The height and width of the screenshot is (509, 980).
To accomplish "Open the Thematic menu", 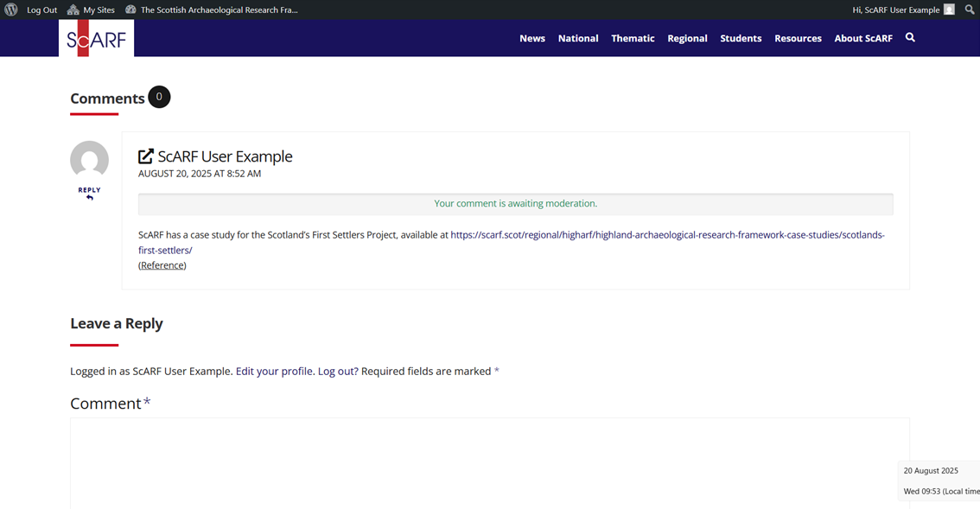I will pos(633,38).
